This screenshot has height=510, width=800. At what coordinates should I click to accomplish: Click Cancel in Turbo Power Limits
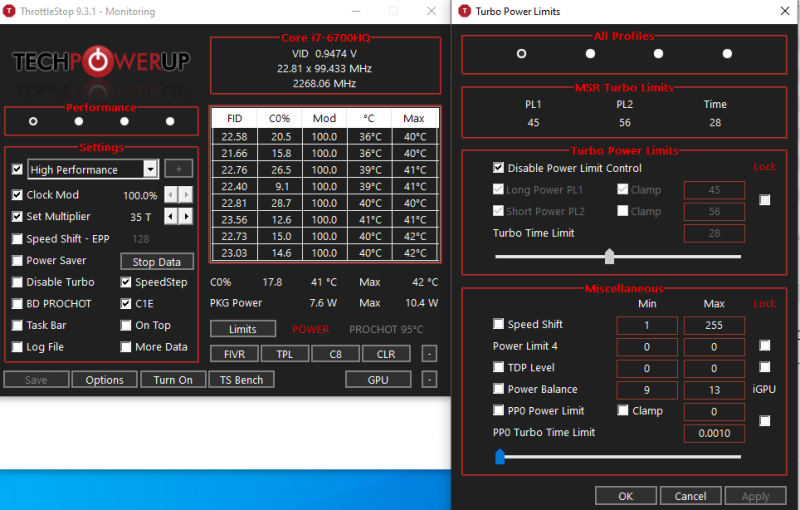pyautogui.click(x=690, y=496)
